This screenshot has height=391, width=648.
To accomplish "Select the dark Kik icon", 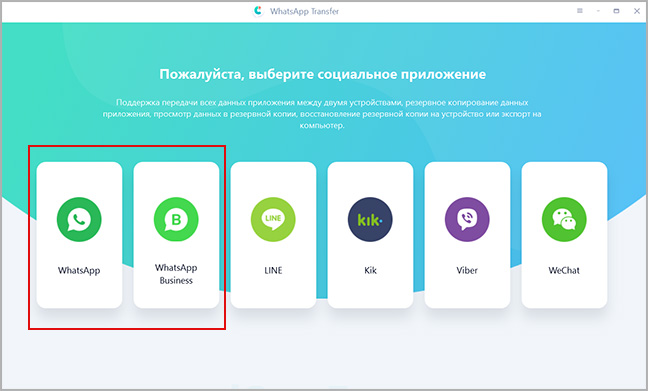I will (370, 219).
